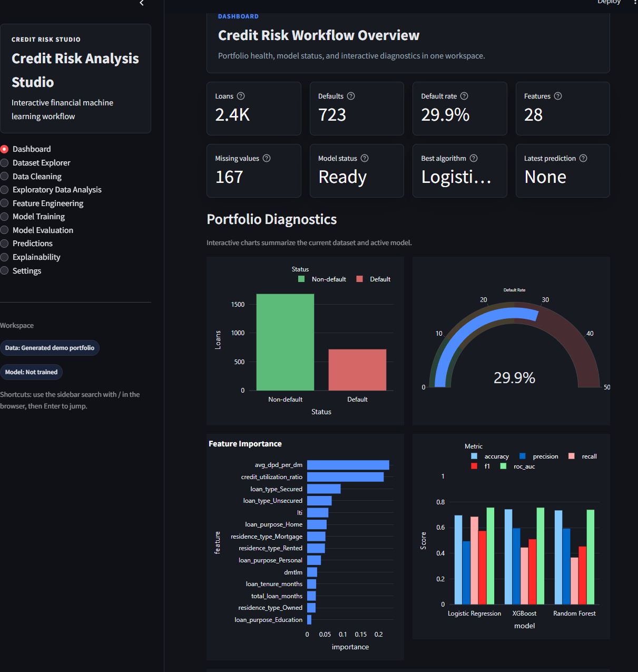
Task: Click the Features metric help icon
Action: tap(558, 96)
